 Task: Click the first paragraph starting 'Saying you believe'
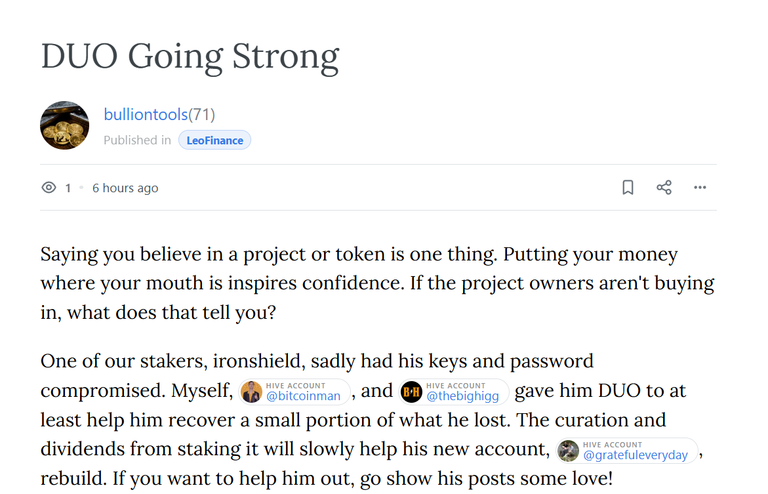pos(378,283)
